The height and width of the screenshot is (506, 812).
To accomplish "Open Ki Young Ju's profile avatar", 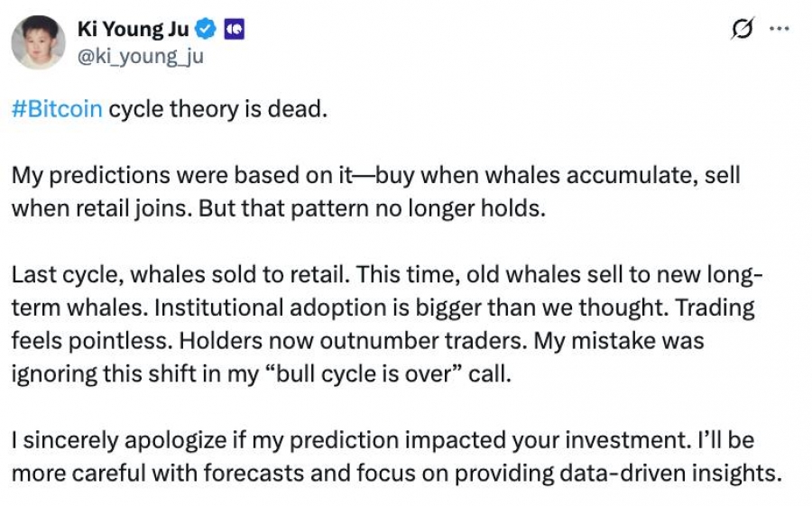I will click(38, 42).
